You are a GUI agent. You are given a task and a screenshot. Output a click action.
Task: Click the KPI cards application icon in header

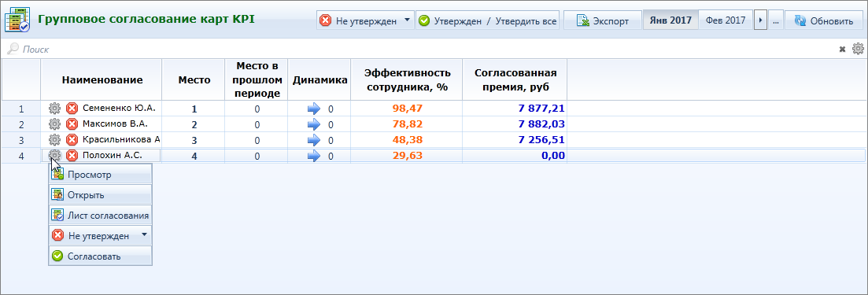pos(17,20)
